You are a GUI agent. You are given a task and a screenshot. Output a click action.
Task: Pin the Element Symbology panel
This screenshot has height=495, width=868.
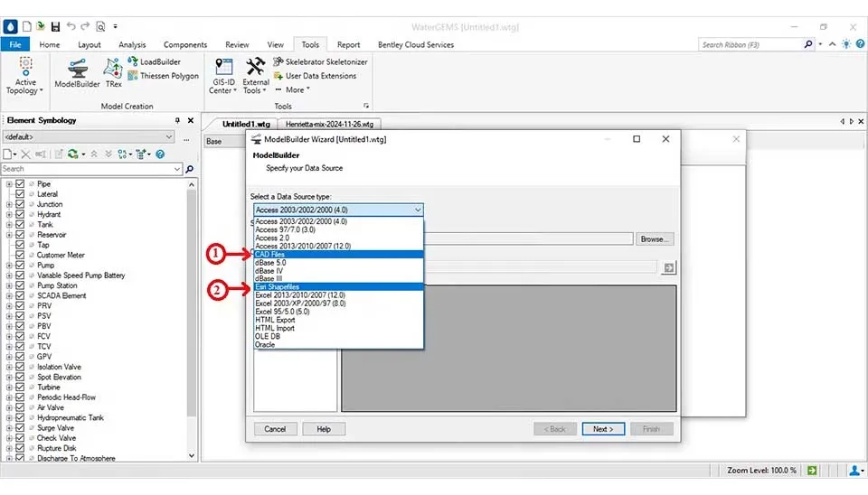tap(177, 120)
